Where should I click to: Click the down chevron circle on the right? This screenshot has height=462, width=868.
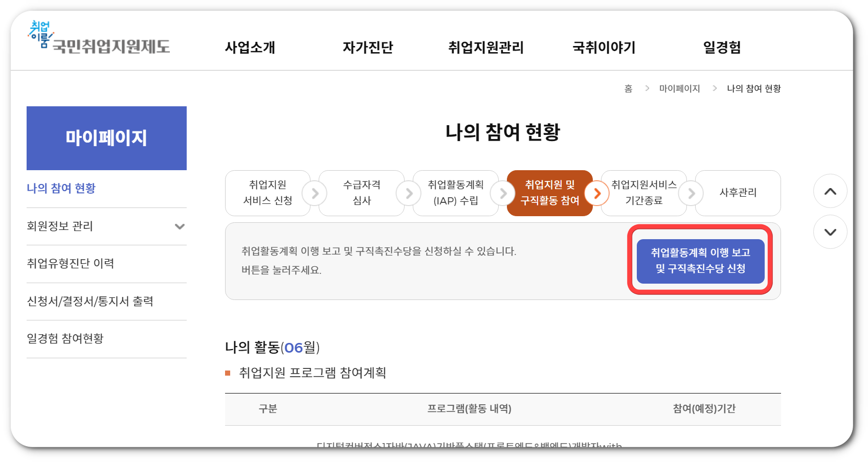830,232
